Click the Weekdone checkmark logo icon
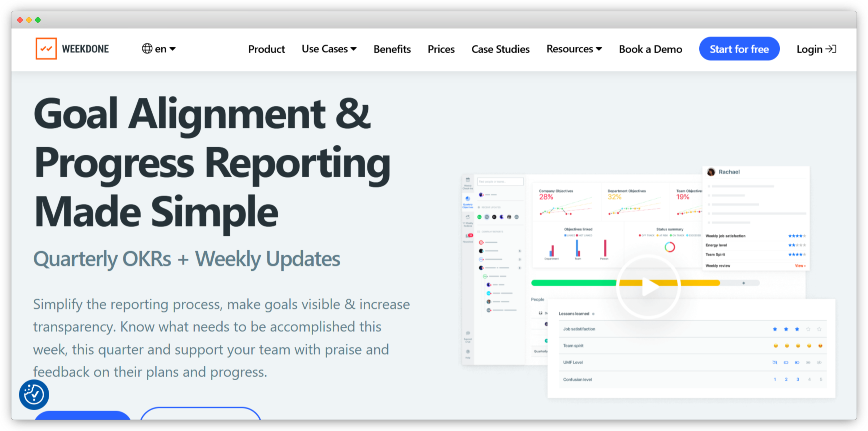Image resolution: width=868 pixels, height=431 pixels. coord(46,49)
